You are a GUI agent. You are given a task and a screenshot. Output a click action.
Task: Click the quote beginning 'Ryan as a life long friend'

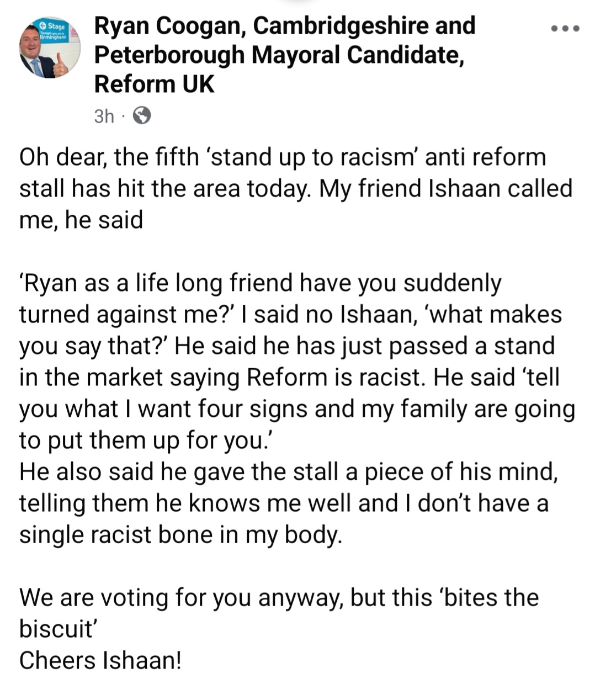click(x=259, y=283)
